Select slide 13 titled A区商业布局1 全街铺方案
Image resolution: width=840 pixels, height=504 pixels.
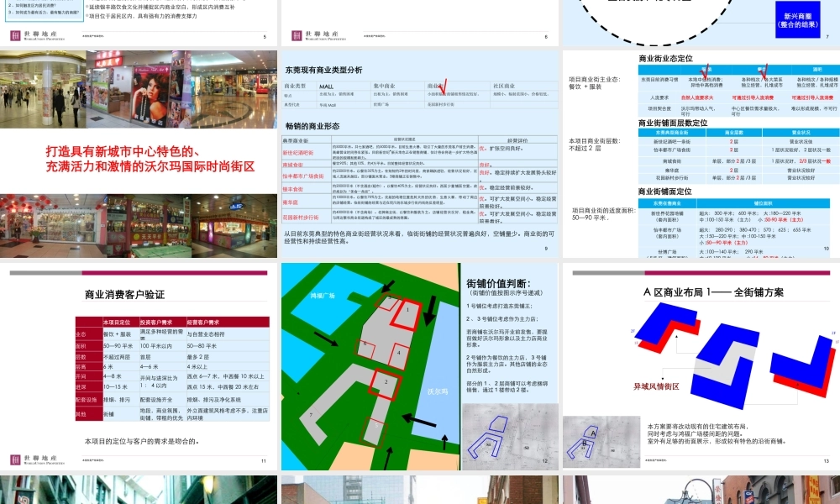click(x=701, y=366)
